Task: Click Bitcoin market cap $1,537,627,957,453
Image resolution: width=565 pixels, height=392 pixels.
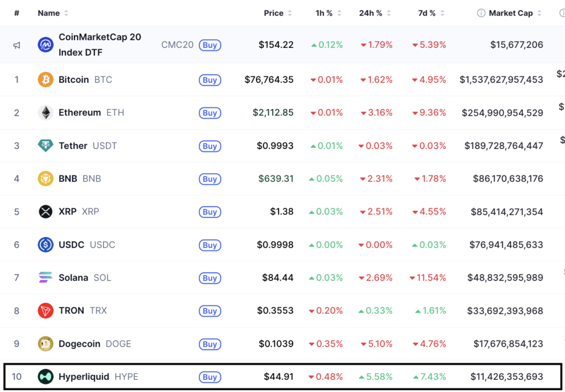Action: 501,79
